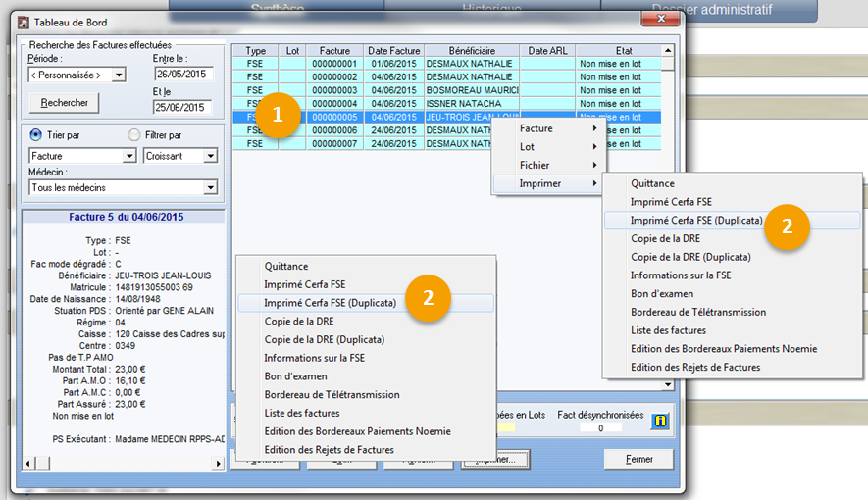
Task: Open the sort order dropdown showing Croissant
Action: pyautogui.click(x=210, y=156)
